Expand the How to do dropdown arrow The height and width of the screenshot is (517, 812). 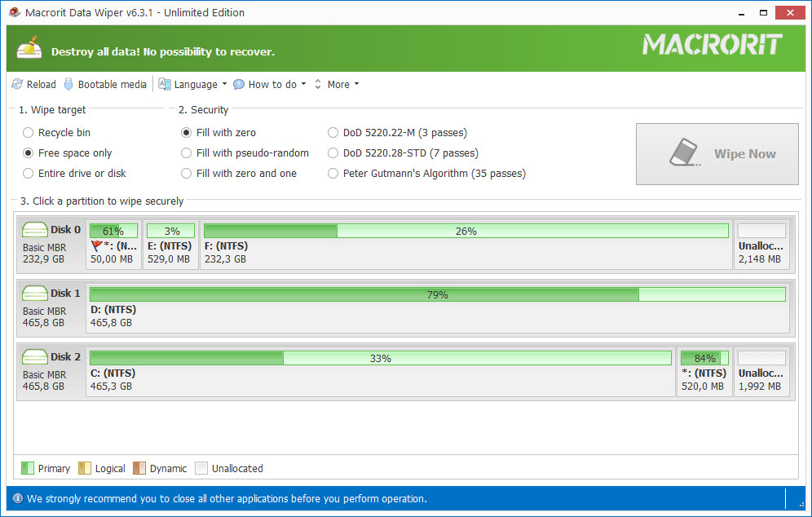pos(303,84)
